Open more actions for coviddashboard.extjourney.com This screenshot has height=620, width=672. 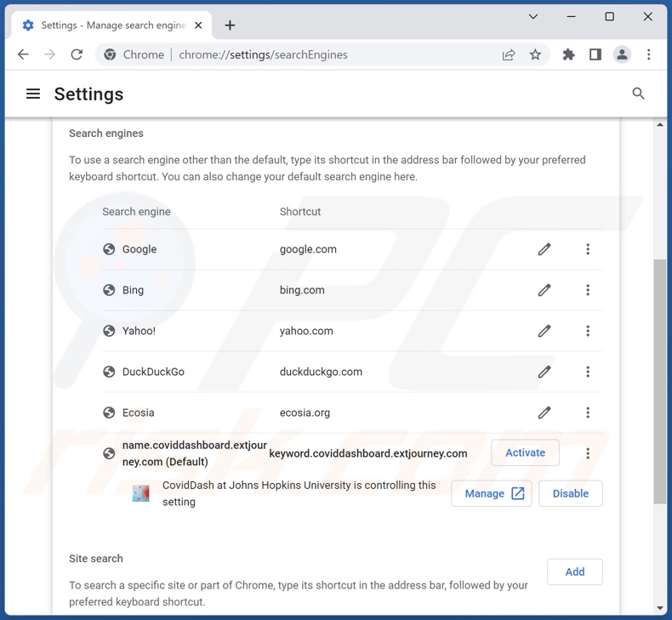(588, 453)
